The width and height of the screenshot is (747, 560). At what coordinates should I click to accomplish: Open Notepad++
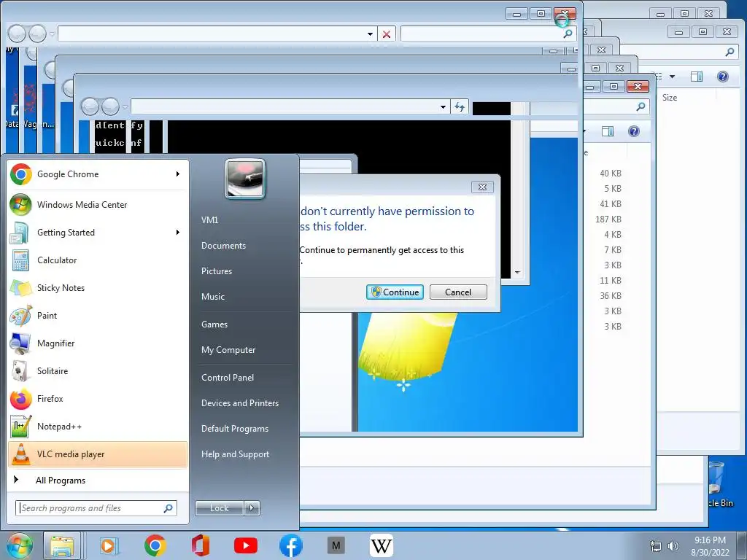[98, 426]
